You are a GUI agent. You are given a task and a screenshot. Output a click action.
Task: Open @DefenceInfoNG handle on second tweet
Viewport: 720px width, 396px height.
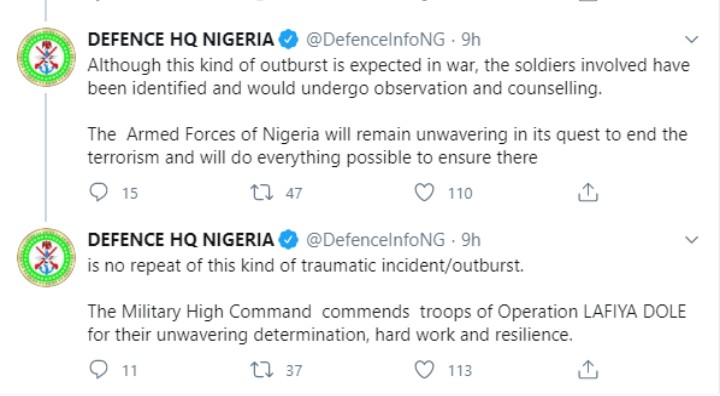tap(376, 240)
